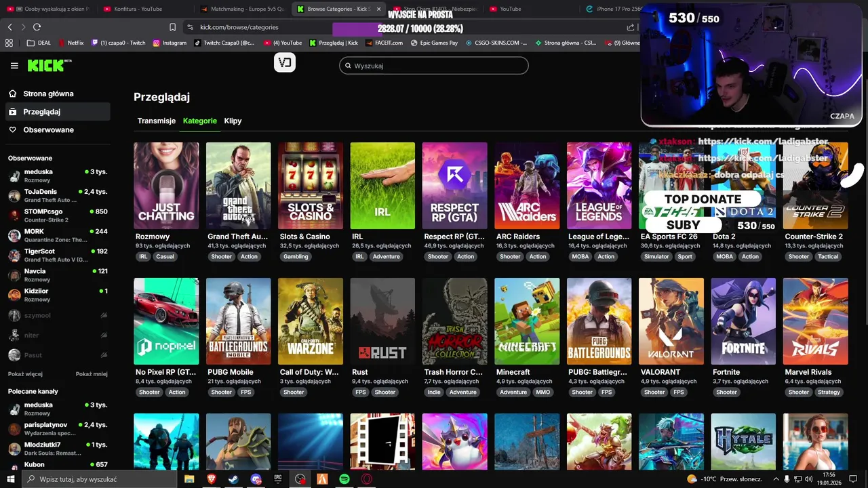Open ToJaDenis followed channel
The width and height of the screenshot is (868, 488).
[58, 195]
